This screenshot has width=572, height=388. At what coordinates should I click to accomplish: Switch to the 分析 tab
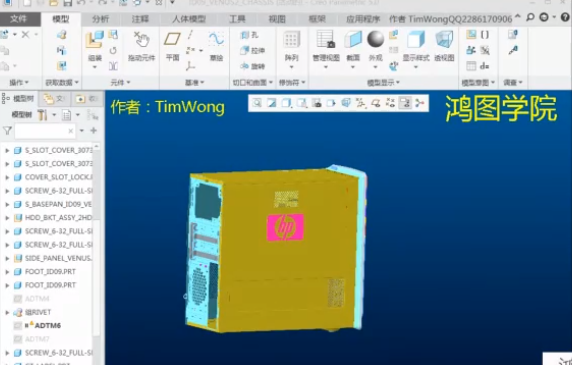click(100, 19)
